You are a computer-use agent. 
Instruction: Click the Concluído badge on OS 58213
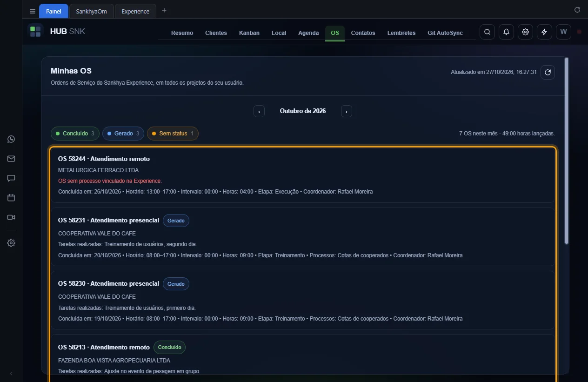point(169,347)
